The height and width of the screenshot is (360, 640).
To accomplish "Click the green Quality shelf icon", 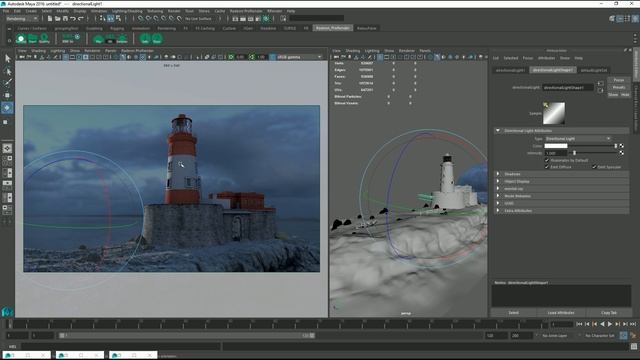I will [x=44, y=39].
